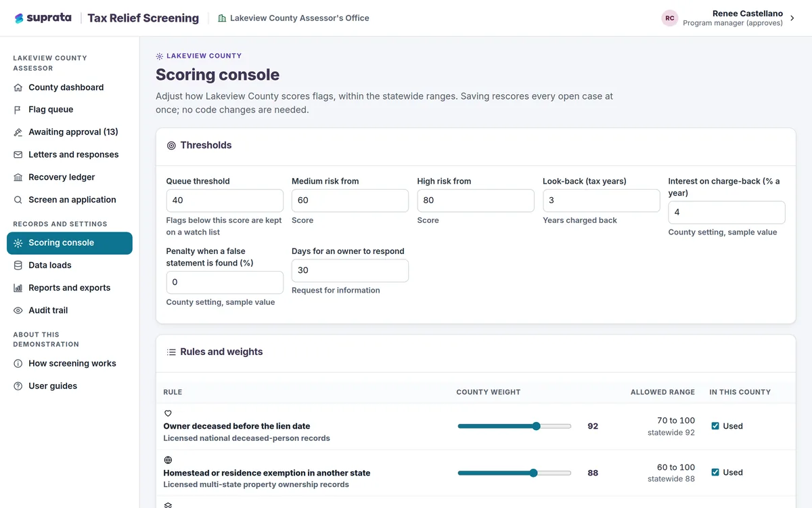Click the building icon beside Lakeview County Assessor's Office

tap(222, 18)
